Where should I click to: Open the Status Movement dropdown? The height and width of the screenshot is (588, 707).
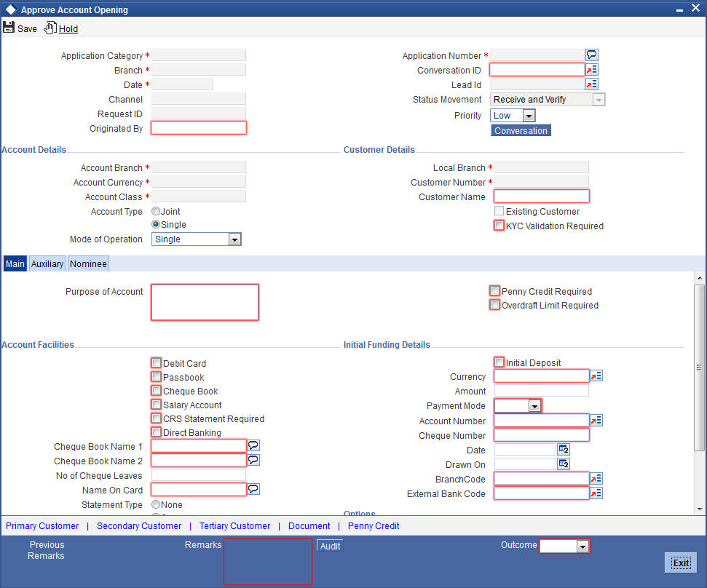599,100
